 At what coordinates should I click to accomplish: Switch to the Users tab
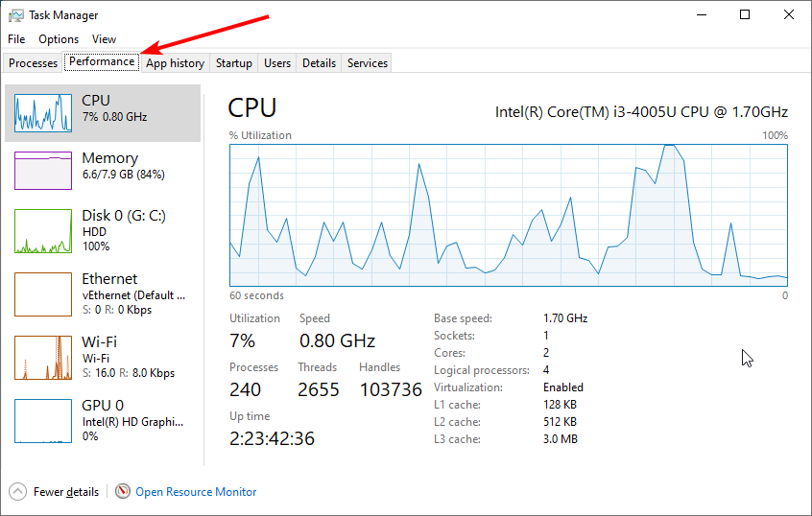[277, 63]
